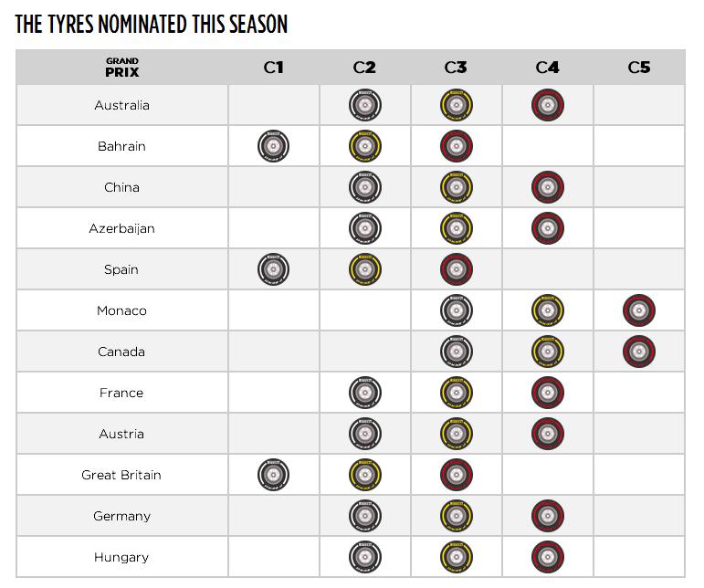Click the white tyre icon for Bahrain C1
The image size is (704, 588).
[x=273, y=147]
